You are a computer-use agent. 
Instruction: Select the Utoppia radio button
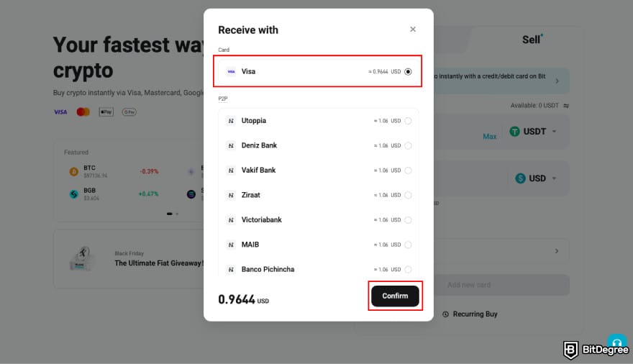pos(408,121)
